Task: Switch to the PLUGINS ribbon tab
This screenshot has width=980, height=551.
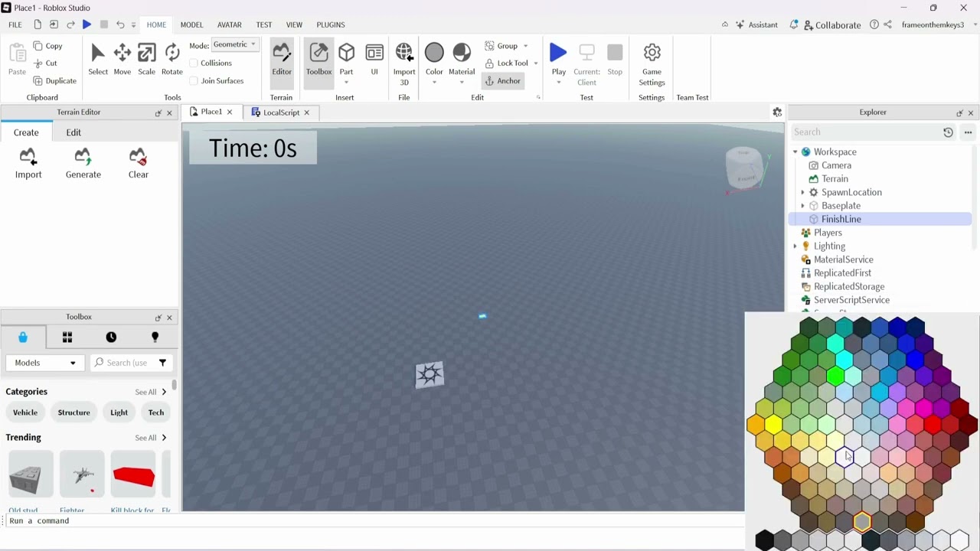Action: pos(331,24)
